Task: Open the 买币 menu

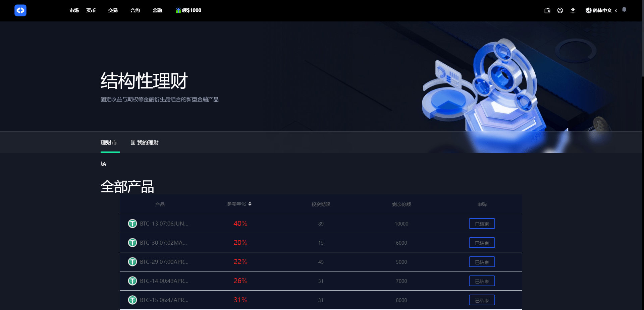Action: point(91,10)
